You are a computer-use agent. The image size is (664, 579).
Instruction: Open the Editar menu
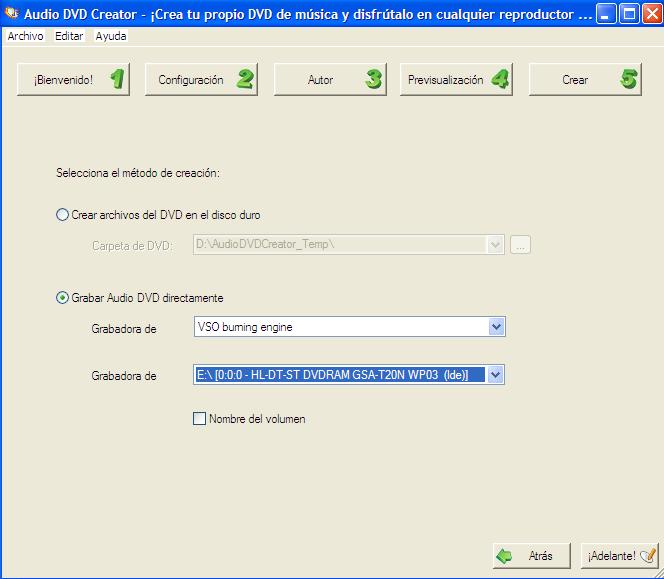[x=69, y=36]
